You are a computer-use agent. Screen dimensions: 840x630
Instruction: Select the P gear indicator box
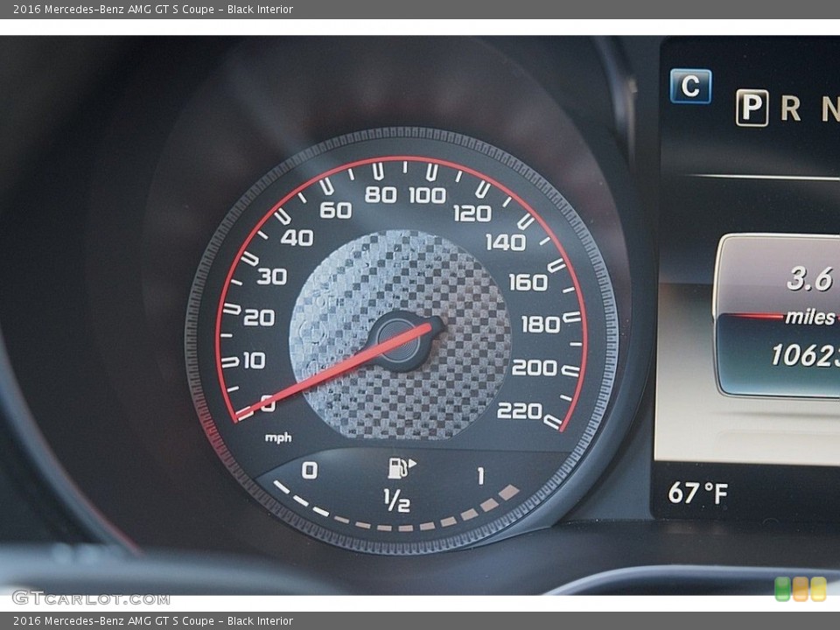pos(752,108)
